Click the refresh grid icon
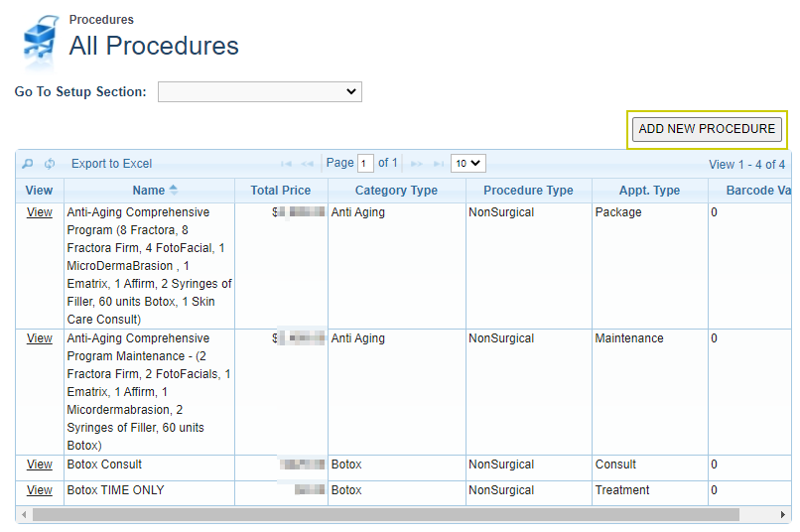The height and width of the screenshot is (532, 800). 50,164
